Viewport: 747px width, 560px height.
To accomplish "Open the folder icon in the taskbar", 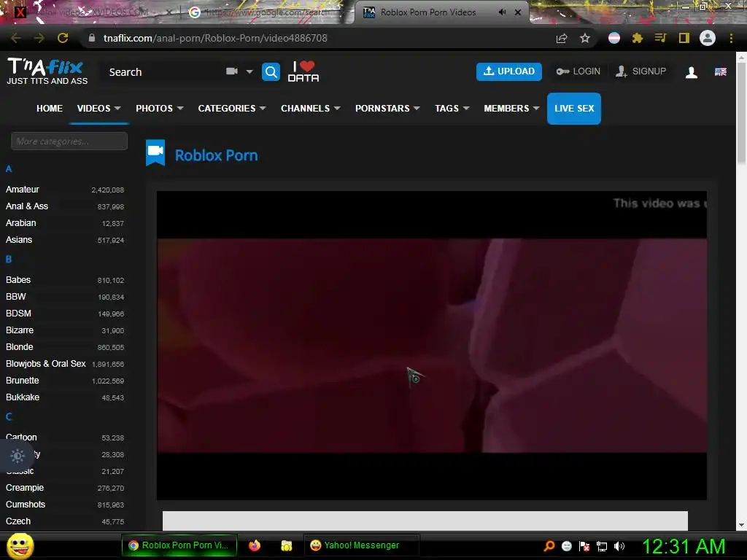I will click(286, 545).
